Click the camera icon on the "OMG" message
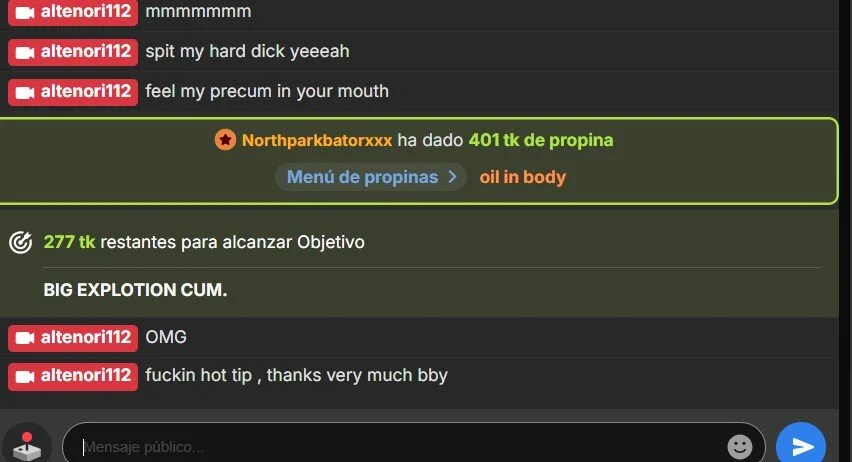Viewport: 852px width, 462px height. click(24, 338)
